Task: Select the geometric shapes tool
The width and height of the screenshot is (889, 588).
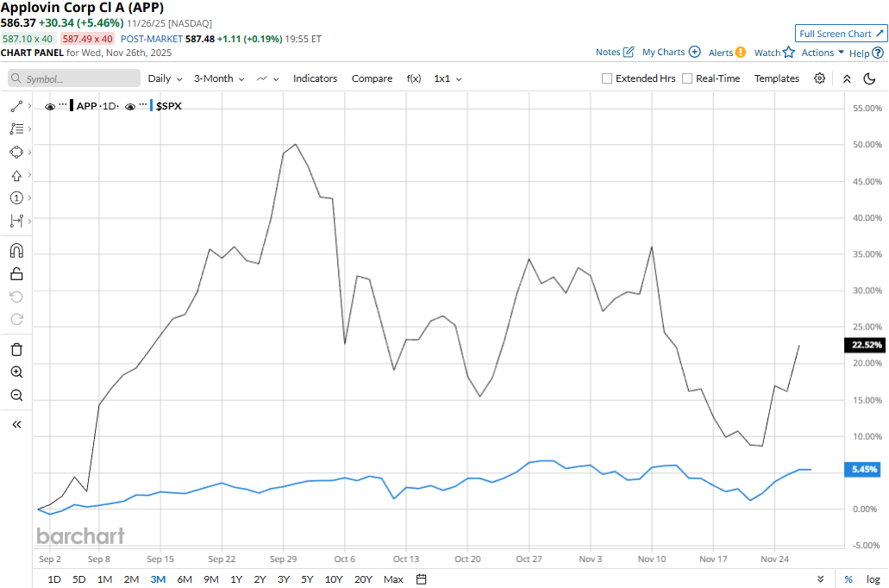Action: click(x=16, y=152)
